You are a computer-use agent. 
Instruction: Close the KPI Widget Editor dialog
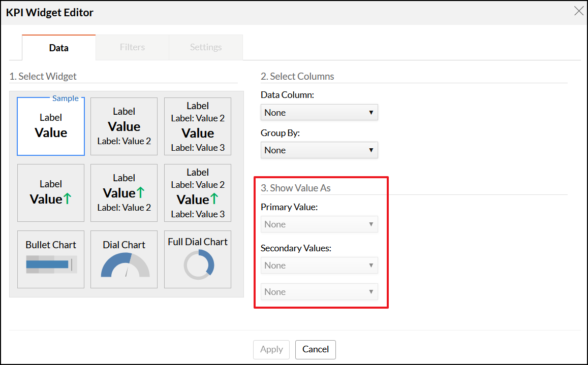tap(578, 11)
